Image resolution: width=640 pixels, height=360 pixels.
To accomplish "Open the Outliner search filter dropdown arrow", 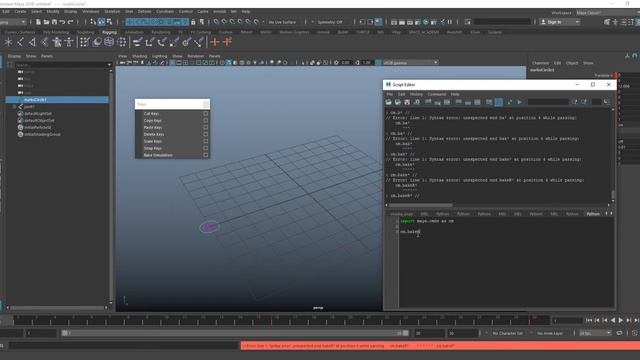I will pyautogui.click(x=109, y=64).
